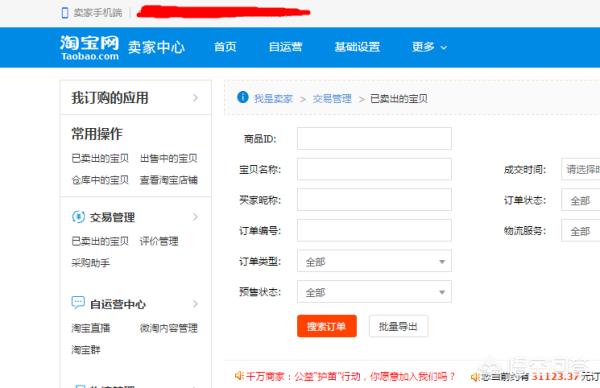Image resolution: width=600 pixels, height=388 pixels.
Task: Click the 千万商家 公益 notice link
Action: pos(350,376)
